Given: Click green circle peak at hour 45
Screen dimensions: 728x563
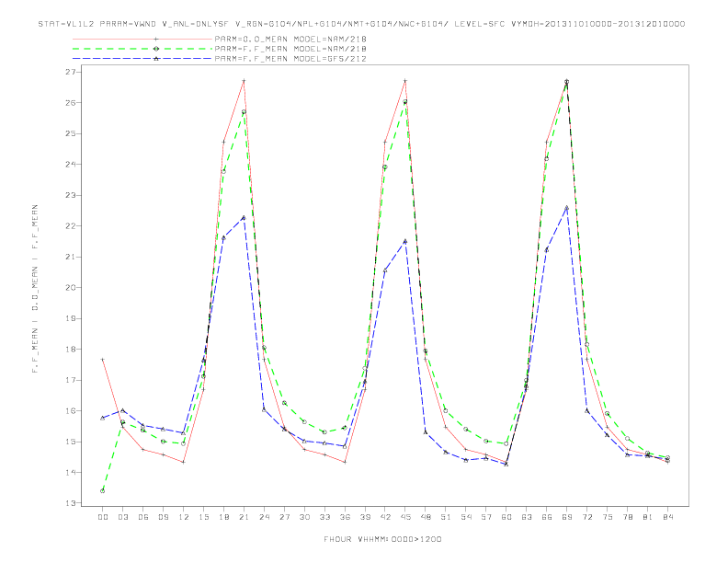Looking at the screenshot, I should tap(405, 102).
